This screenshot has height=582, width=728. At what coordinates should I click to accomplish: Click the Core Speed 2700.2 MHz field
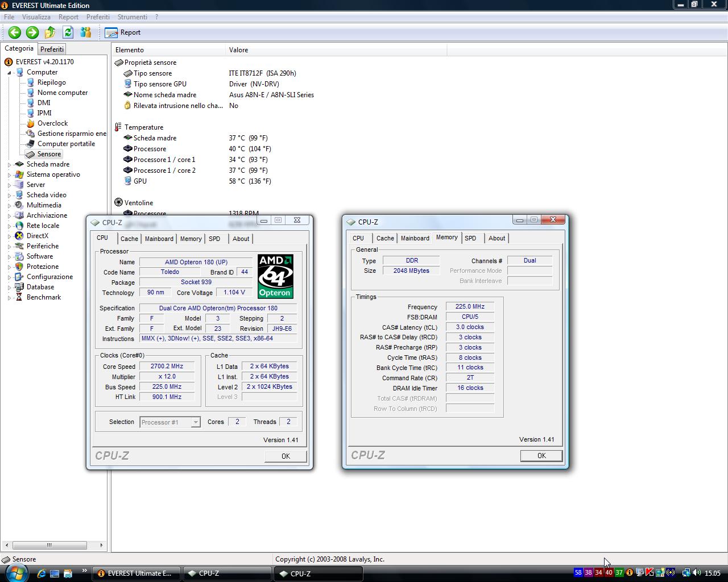coord(167,367)
